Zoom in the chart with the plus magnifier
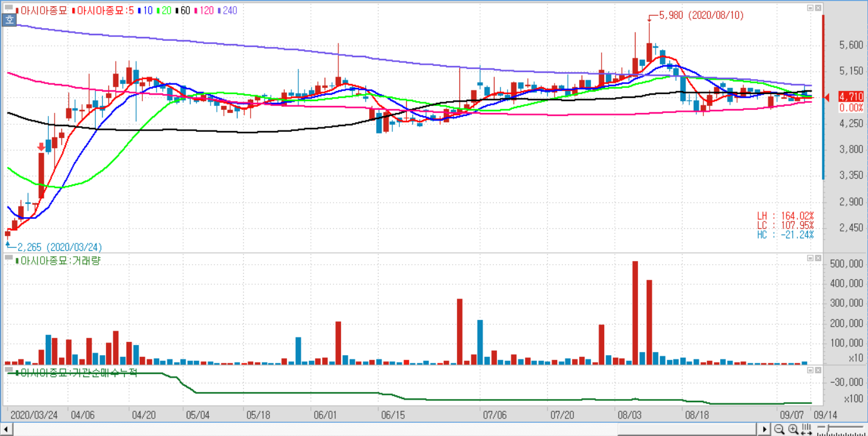Viewport: 868px width, 436px height. point(793,430)
